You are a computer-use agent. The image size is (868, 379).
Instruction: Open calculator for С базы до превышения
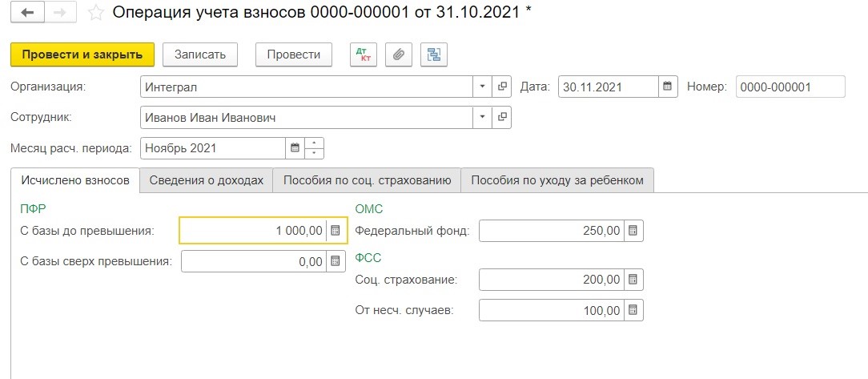pos(335,231)
